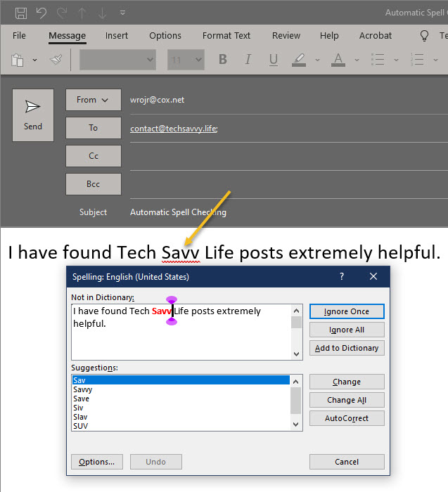Select the Format Painter brush
This screenshot has height=492, width=448.
(56, 60)
